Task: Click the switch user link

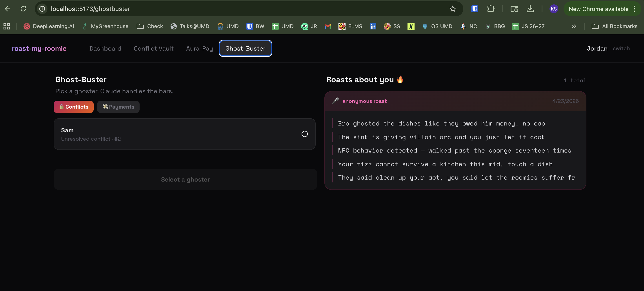Action: click(621, 49)
